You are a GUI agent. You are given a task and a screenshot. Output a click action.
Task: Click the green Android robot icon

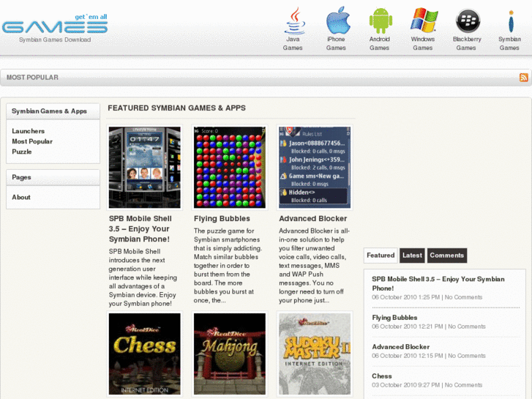click(381, 20)
